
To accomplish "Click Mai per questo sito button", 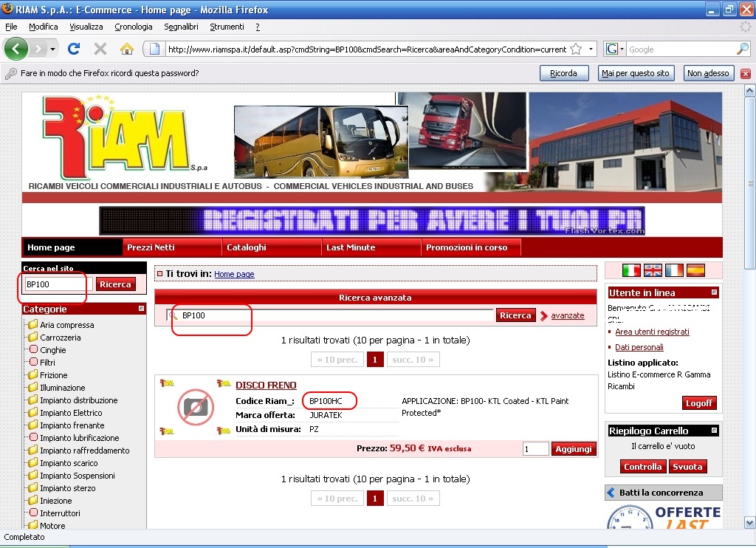I will pyautogui.click(x=636, y=73).
